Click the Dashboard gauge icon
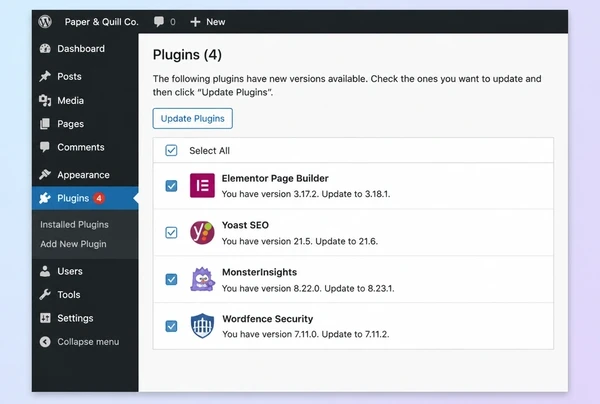 point(45,49)
